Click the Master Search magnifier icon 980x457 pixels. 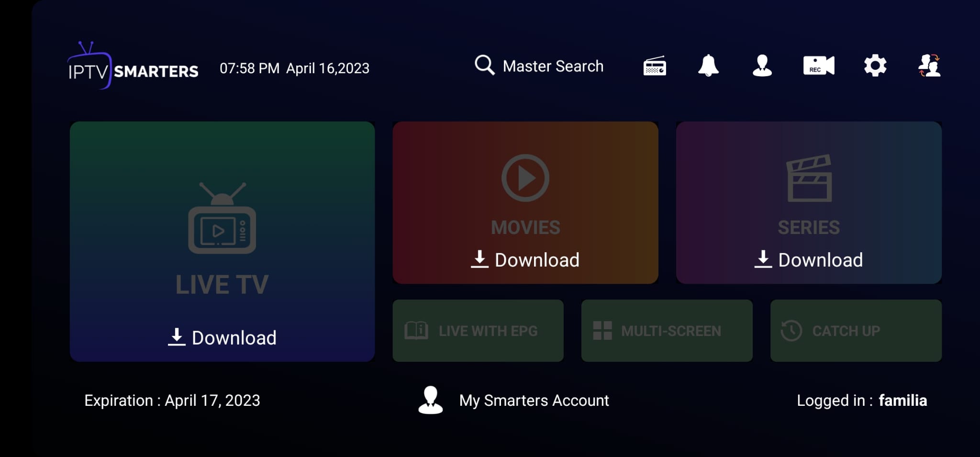coord(484,65)
